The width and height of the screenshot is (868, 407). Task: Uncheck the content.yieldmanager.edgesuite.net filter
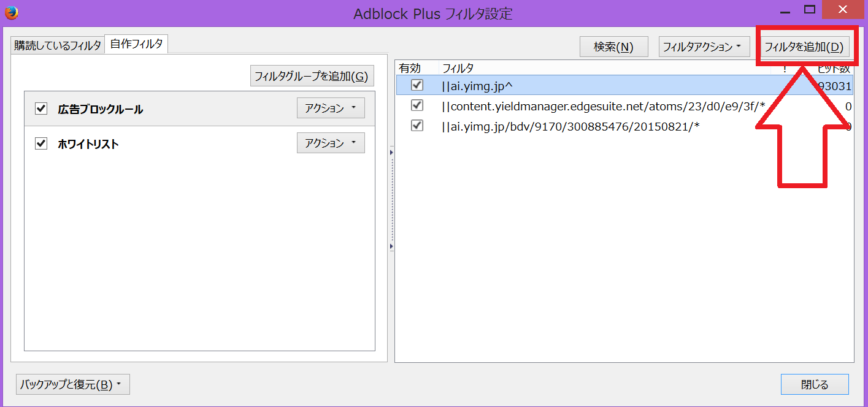(417, 105)
